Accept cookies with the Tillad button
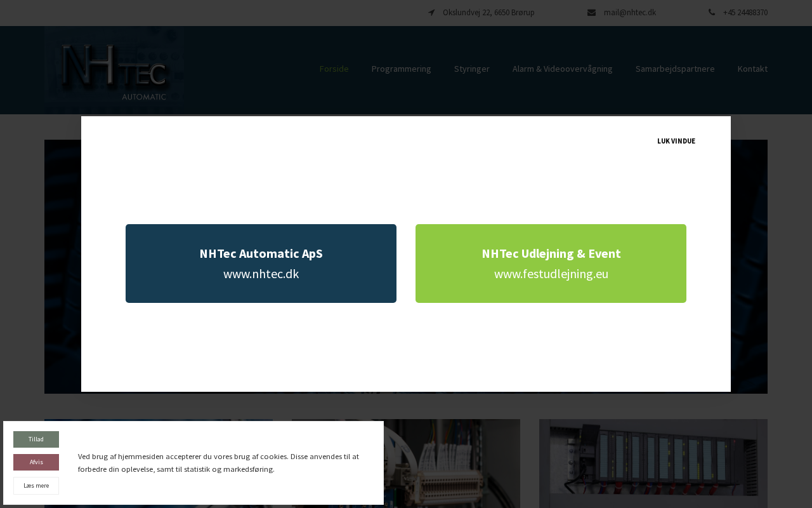Viewport: 812px width, 508px height. coord(36,439)
